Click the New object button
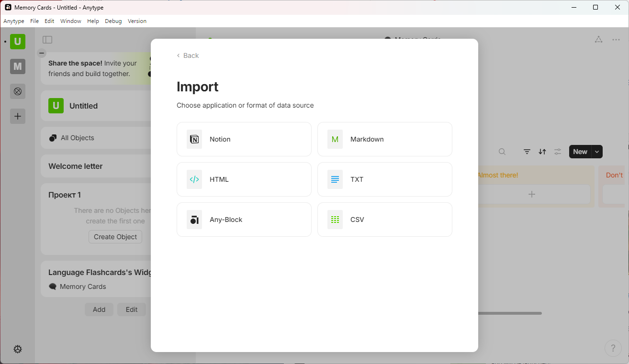The height and width of the screenshot is (364, 629). [580, 152]
